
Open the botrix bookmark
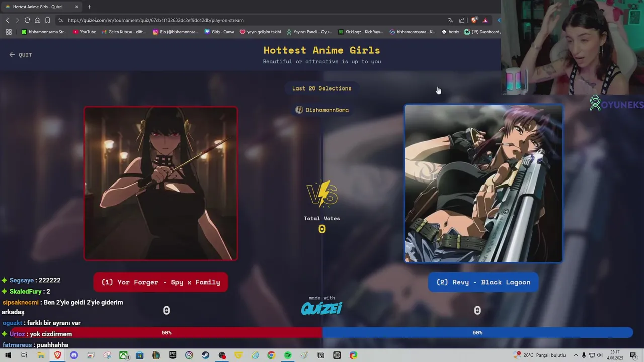[450, 32]
